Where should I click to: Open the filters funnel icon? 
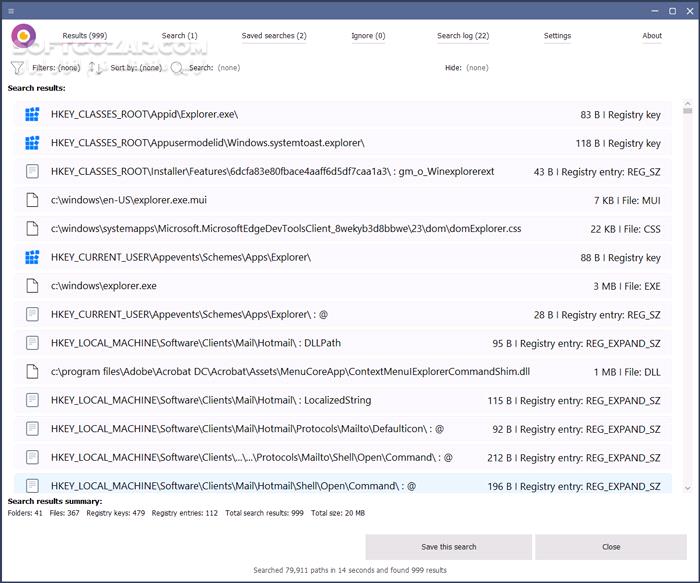coord(17,68)
